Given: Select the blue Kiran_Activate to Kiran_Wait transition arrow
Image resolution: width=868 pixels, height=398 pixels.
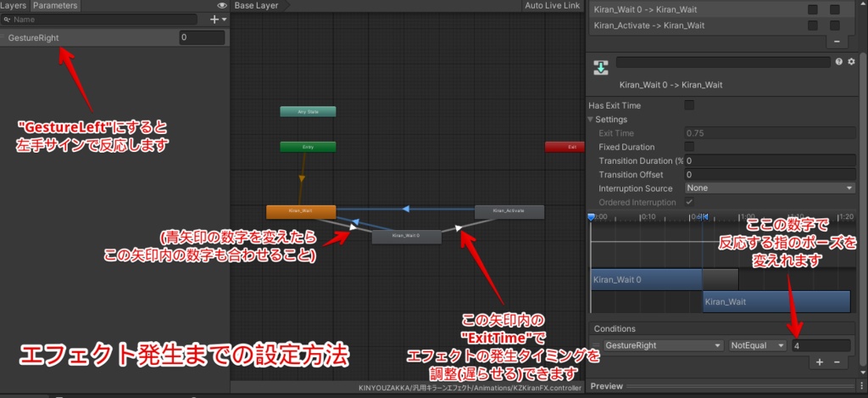Looking at the screenshot, I should point(406,209).
